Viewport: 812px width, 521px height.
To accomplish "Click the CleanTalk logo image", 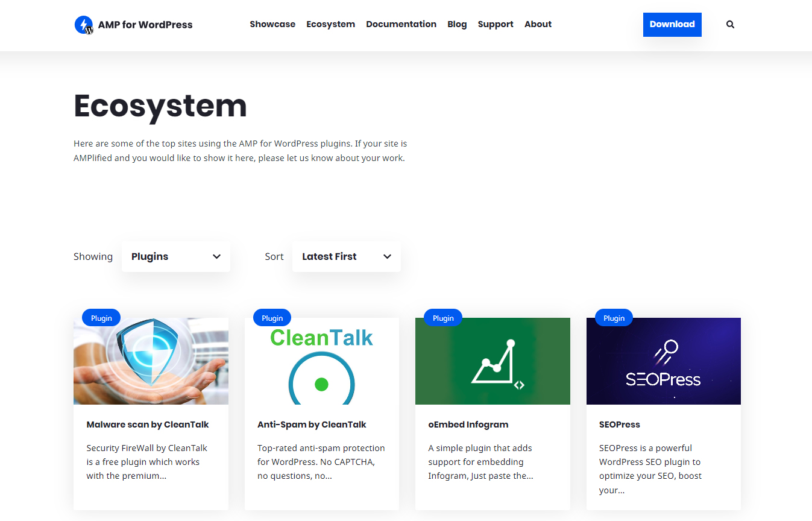I will pos(321,362).
